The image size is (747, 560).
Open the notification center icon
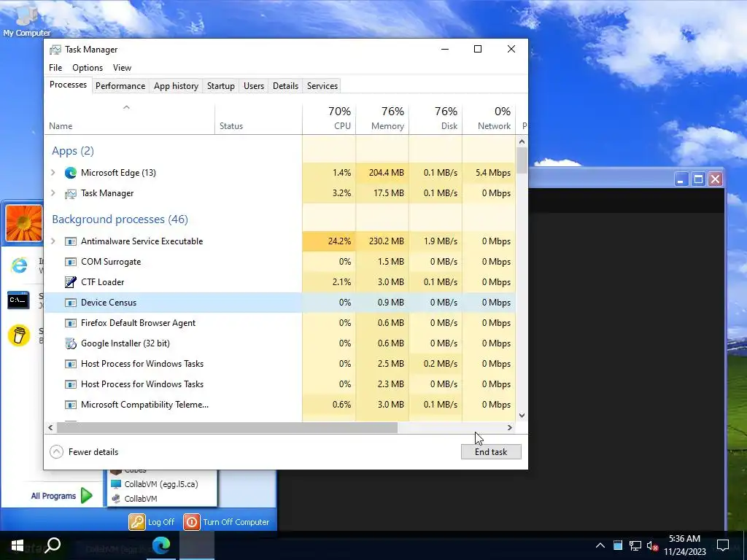[723, 545]
